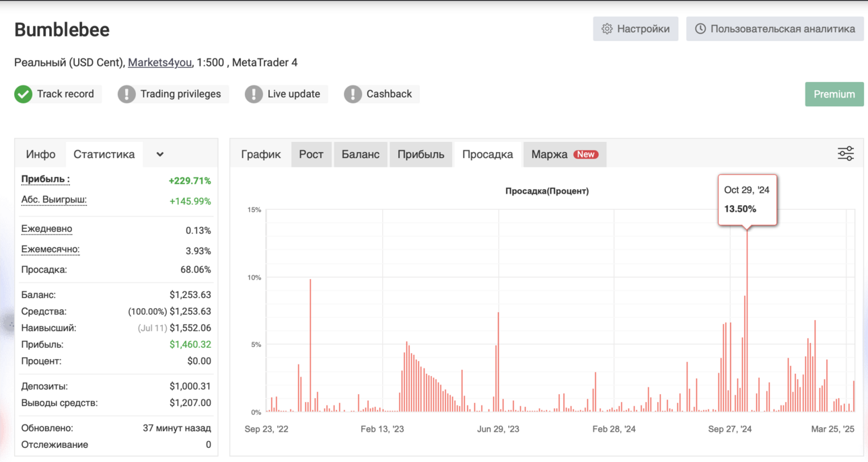Viewport: 868px width, 462px height.
Task: Follow the Markets4you broker link
Action: [159, 63]
